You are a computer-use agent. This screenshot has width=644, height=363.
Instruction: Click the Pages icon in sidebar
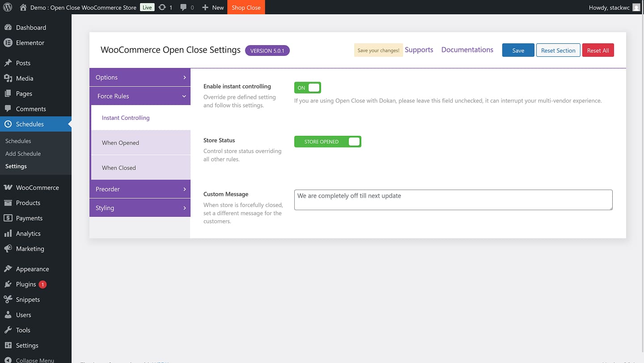pos(8,93)
